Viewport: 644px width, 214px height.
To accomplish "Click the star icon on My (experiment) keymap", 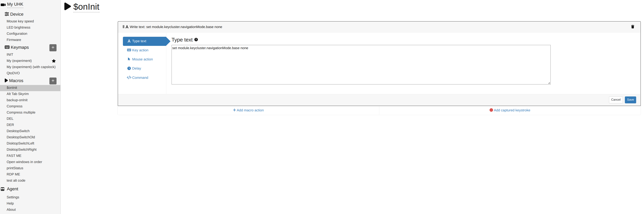I will (x=54, y=61).
